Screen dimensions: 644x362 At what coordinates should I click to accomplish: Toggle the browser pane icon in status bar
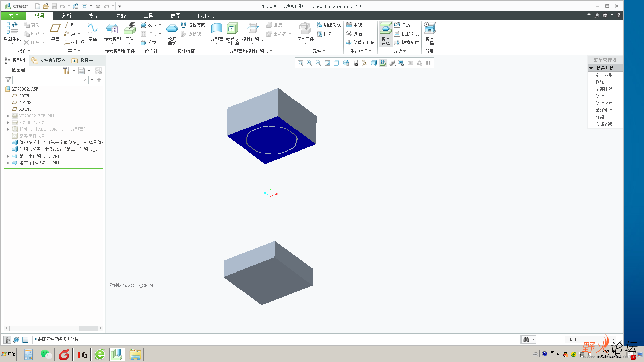pos(16,340)
